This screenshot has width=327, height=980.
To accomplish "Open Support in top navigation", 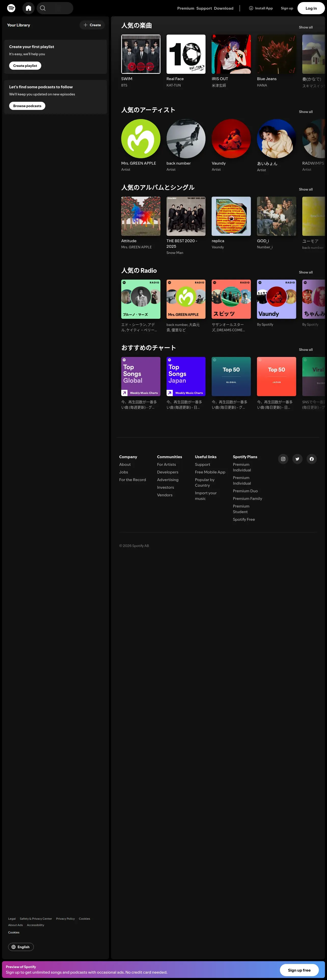I will tap(204, 8).
